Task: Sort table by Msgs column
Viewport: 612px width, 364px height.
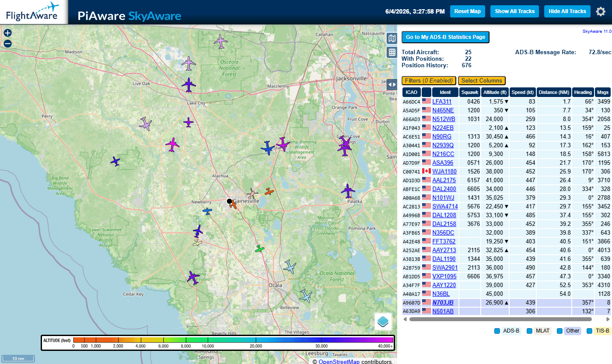Action: click(x=602, y=92)
